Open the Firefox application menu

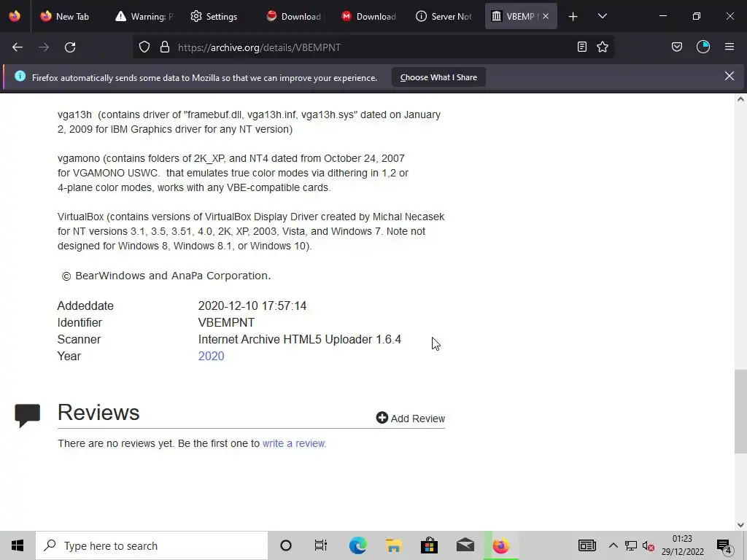pyautogui.click(x=729, y=47)
